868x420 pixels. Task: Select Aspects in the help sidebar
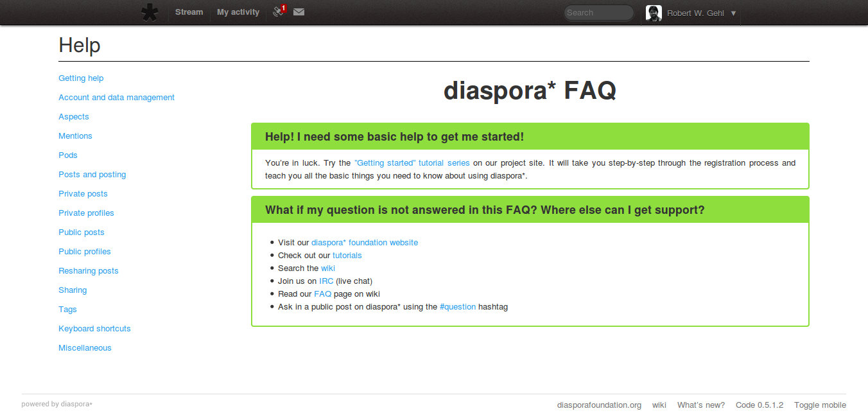[x=74, y=117]
